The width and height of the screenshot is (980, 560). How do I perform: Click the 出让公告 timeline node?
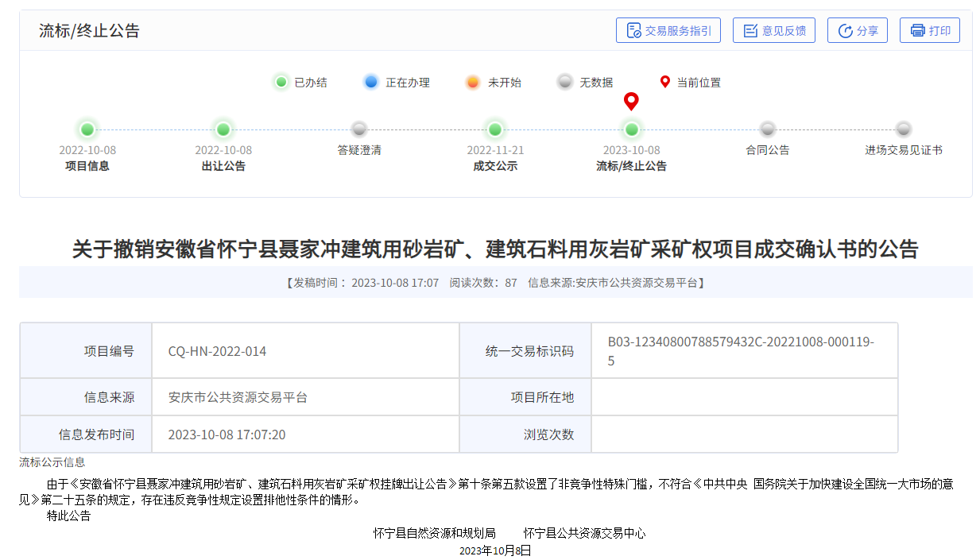coord(223,129)
